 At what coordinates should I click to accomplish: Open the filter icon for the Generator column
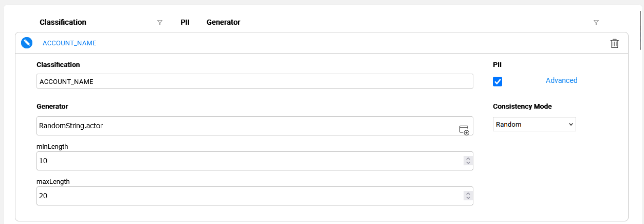click(596, 23)
